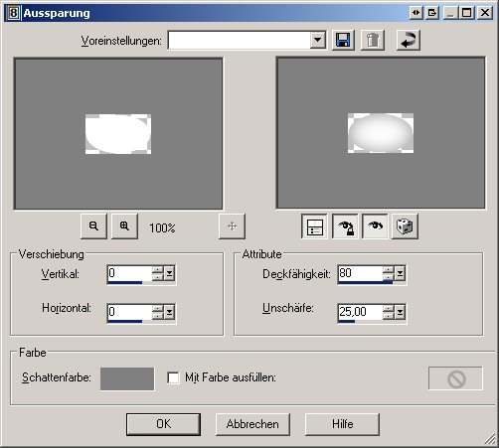
Task: Pick the Schattenfarbe color swatch
Action: (127, 378)
